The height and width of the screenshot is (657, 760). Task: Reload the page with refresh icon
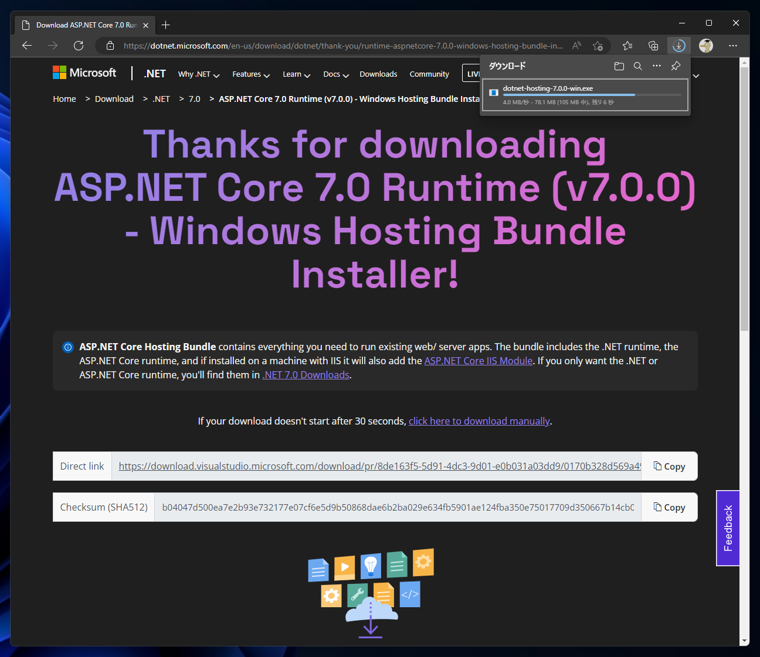tap(79, 46)
